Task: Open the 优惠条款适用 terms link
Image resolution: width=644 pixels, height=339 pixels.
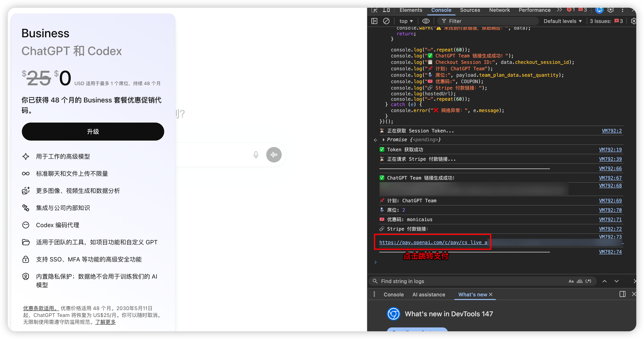Action: click(x=41, y=308)
